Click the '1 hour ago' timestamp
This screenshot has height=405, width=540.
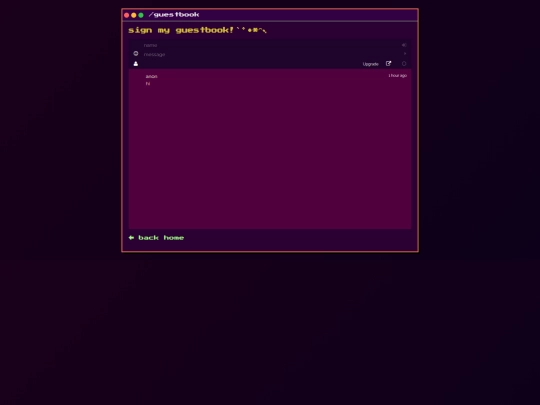click(x=398, y=75)
